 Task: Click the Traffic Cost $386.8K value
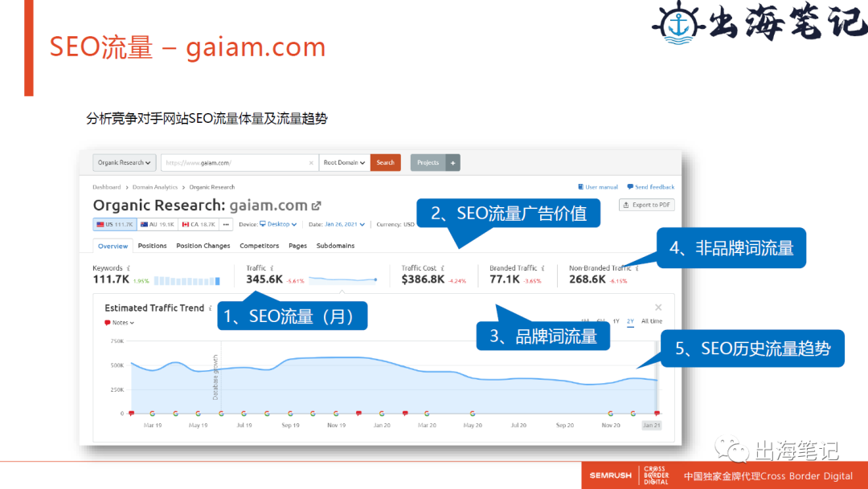[423, 279]
